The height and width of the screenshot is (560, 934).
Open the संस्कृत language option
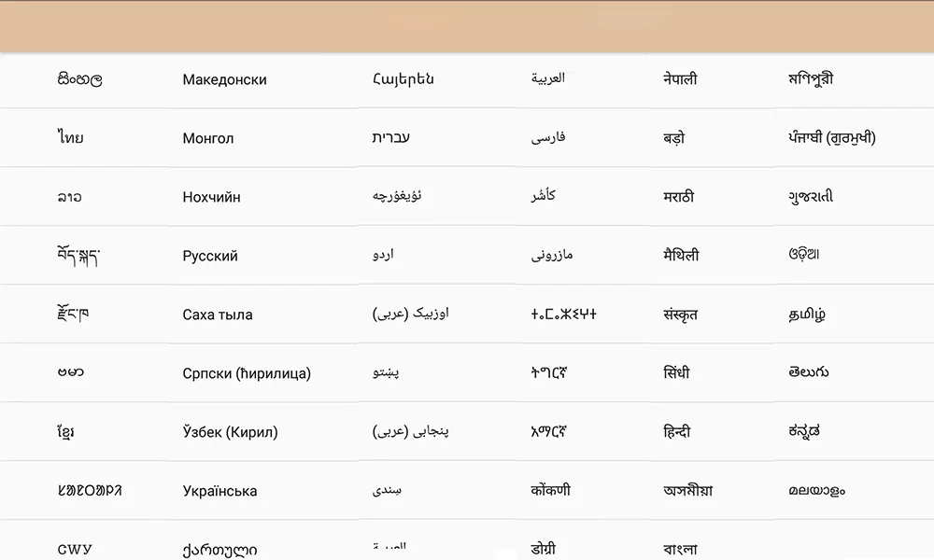click(x=680, y=315)
